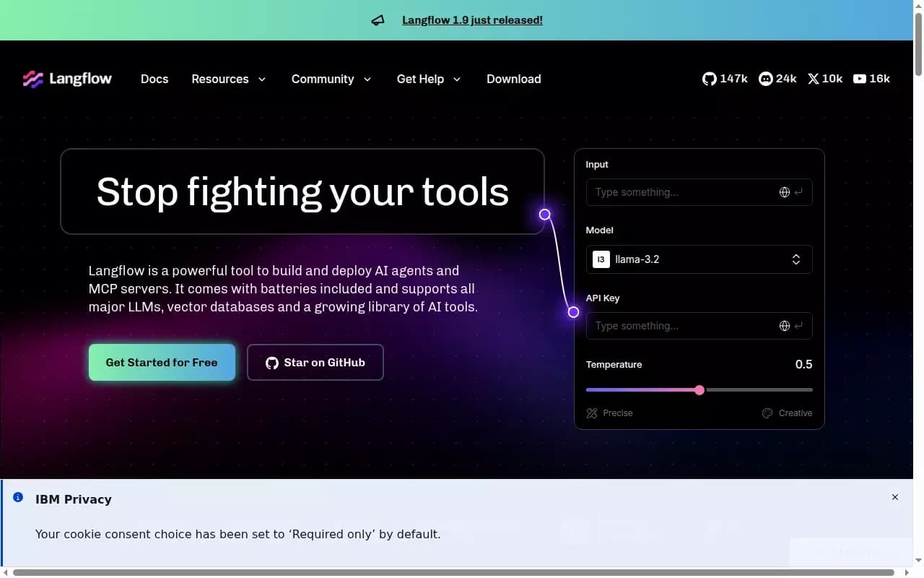Expand the Resources menu
924x578 pixels.
coord(229,79)
